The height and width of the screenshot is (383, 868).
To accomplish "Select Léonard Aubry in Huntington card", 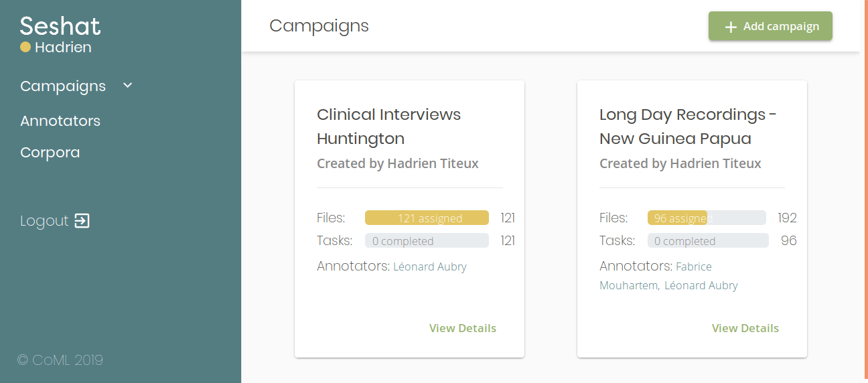I will [429, 267].
